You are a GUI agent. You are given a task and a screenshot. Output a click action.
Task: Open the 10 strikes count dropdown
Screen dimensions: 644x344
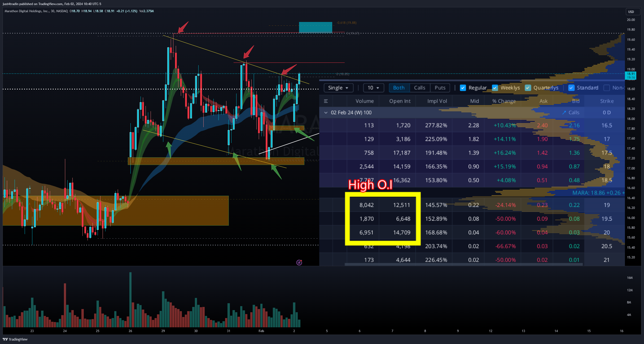tap(373, 88)
